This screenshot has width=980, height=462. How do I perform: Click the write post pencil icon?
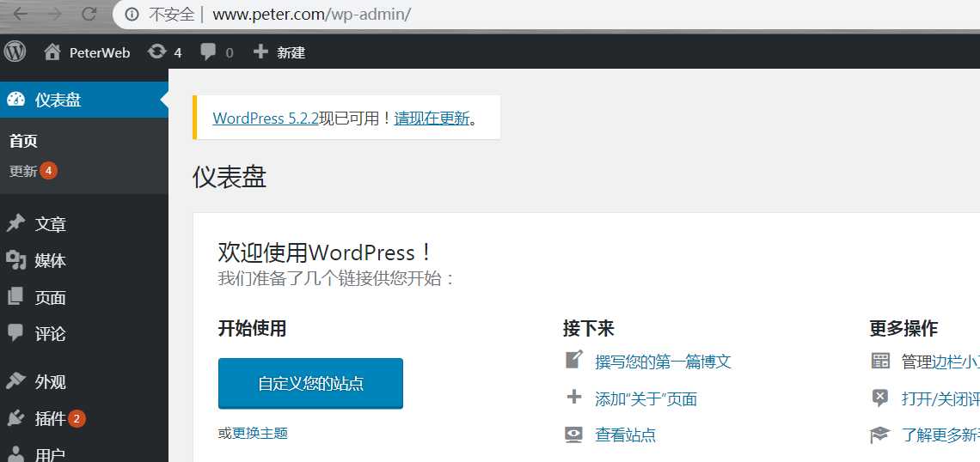[573, 359]
